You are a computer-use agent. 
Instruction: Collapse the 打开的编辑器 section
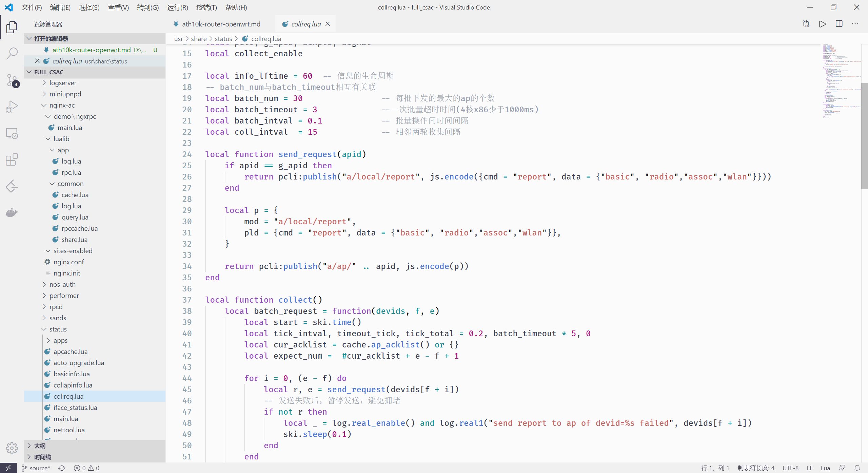tap(95, 39)
